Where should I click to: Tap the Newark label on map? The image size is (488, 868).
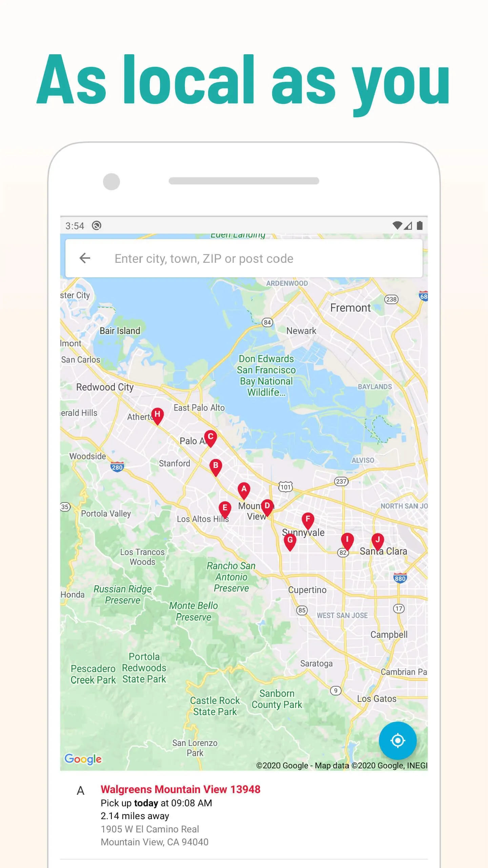click(301, 331)
